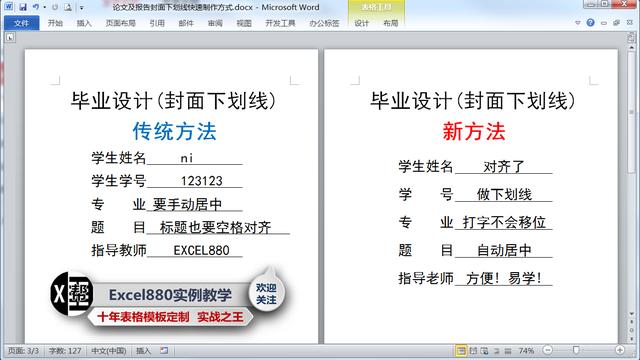
Task: Click the zoom slider handle
Action: pos(576,350)
